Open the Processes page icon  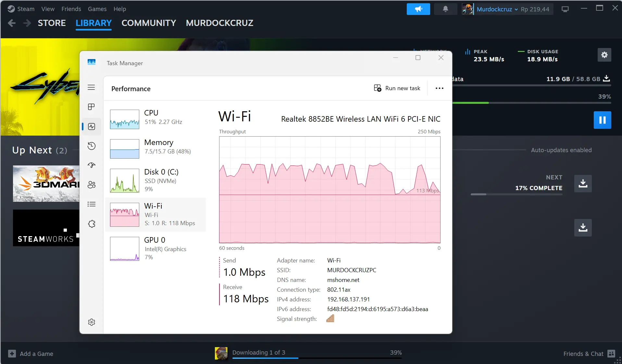point(91,107)
